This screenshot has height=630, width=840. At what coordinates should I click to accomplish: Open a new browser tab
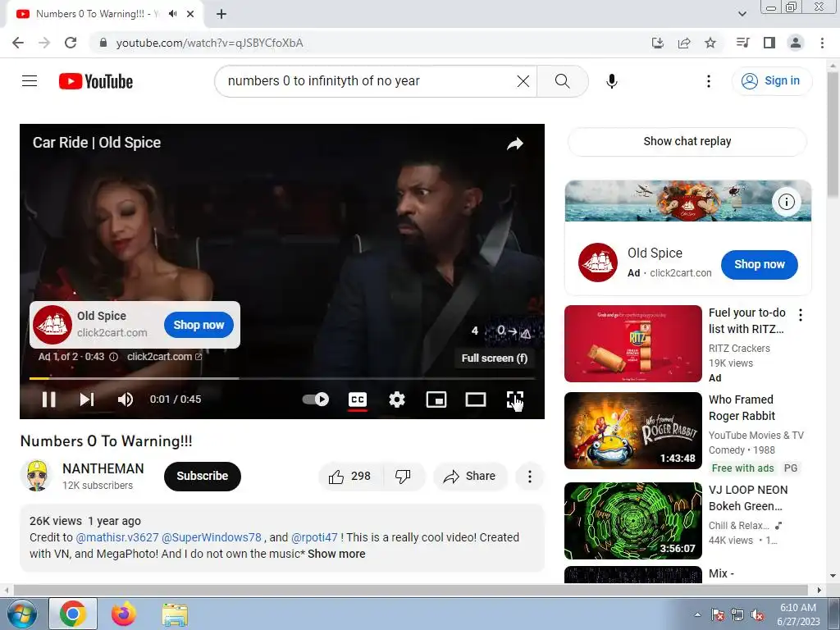tap(221, 14)
